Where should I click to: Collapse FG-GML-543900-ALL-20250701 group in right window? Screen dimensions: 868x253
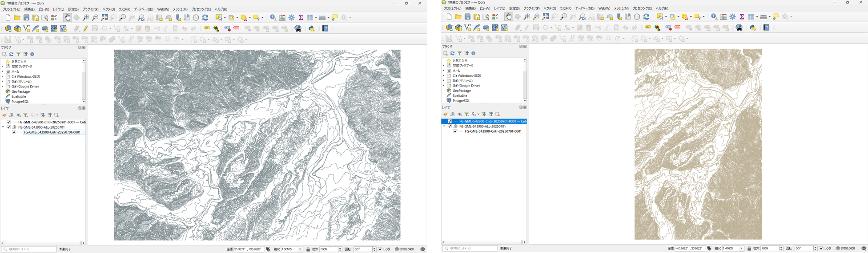[444, 126]
